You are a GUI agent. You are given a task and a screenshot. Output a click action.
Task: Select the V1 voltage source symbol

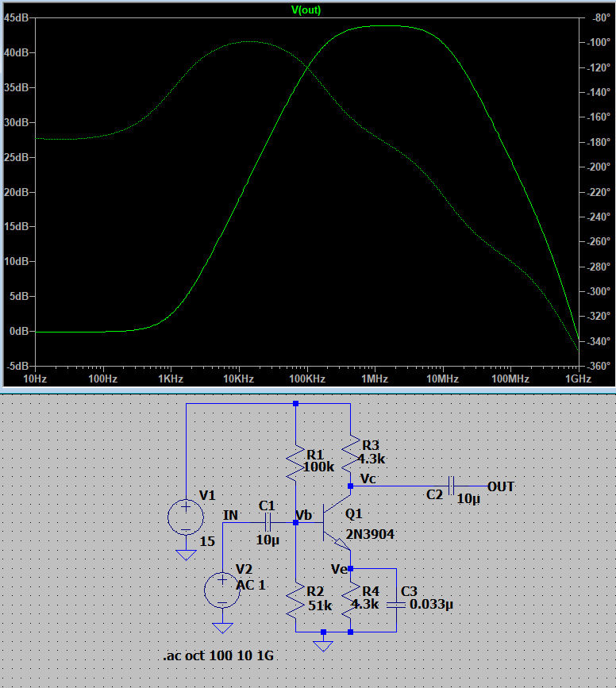[x=186, y=517]
